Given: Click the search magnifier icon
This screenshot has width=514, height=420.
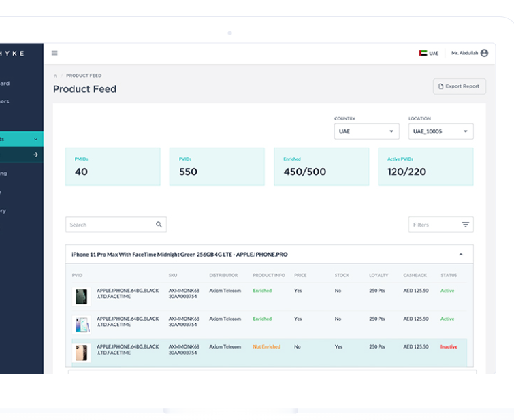Looking at the screenshot, I should pos(159,224).
